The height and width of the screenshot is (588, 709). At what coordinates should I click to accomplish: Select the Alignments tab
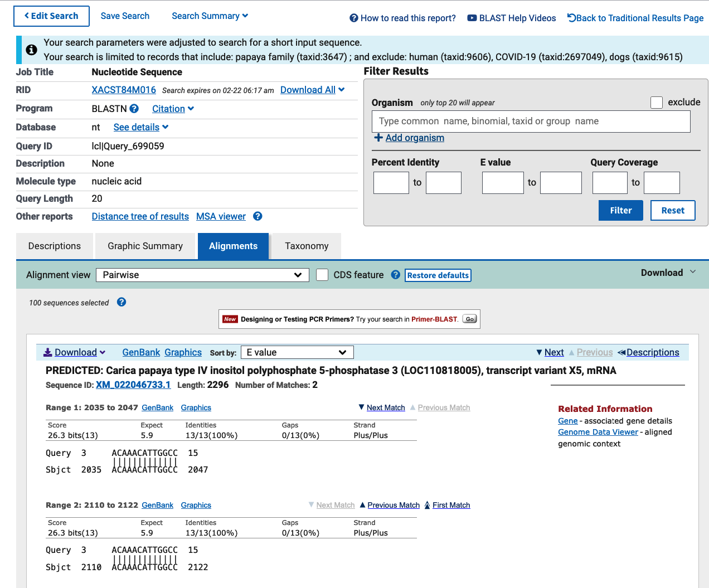234,246
